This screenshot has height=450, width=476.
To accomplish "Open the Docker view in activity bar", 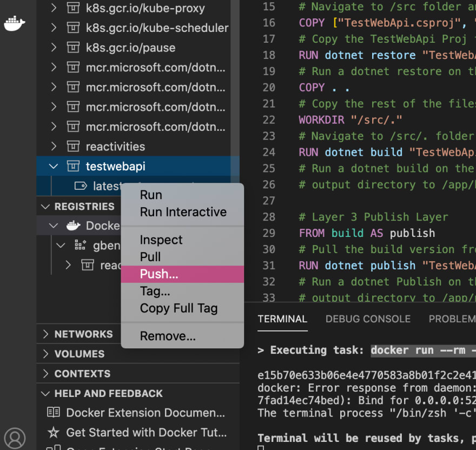I will (14, 24).
